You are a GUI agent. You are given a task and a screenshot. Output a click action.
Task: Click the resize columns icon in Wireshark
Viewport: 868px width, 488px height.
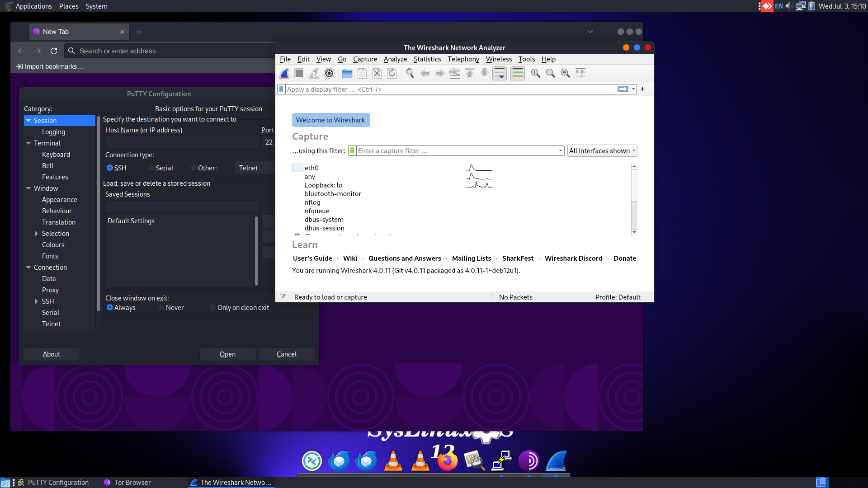[x=580, y=73]
